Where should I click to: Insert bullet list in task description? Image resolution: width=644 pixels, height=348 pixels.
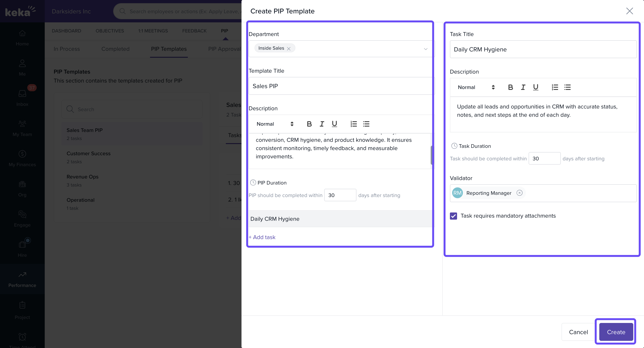click(567, 87)
